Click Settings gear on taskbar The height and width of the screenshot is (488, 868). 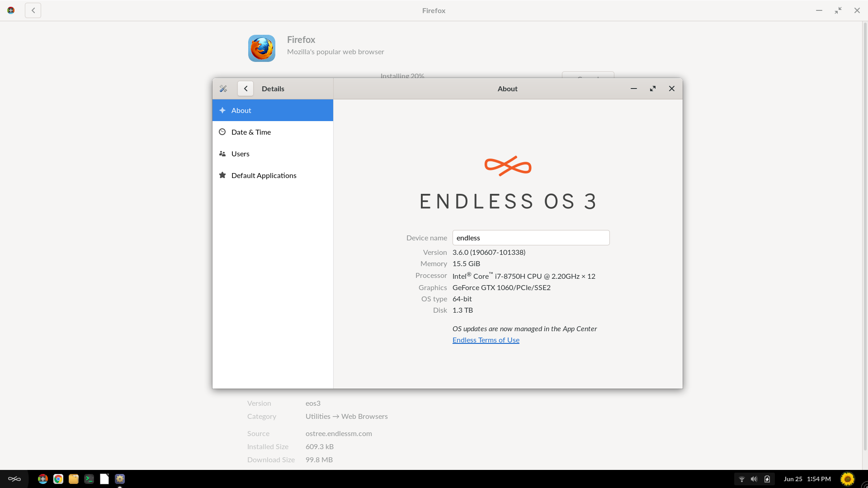[120, 479]
